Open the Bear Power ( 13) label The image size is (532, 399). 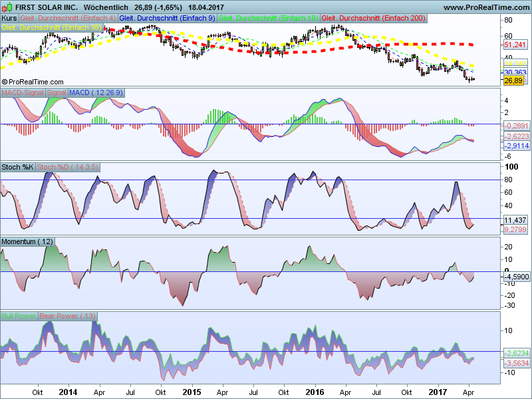68,316
